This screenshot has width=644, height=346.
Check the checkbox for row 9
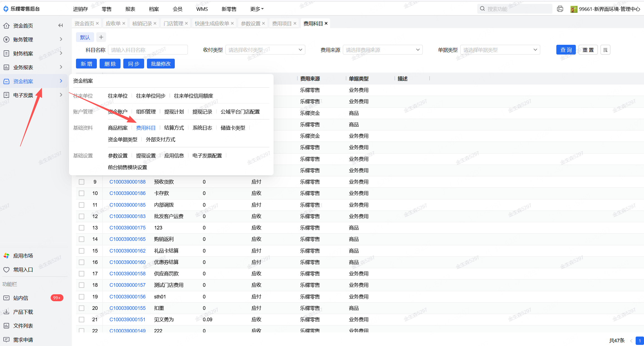(x=82, y=182)
